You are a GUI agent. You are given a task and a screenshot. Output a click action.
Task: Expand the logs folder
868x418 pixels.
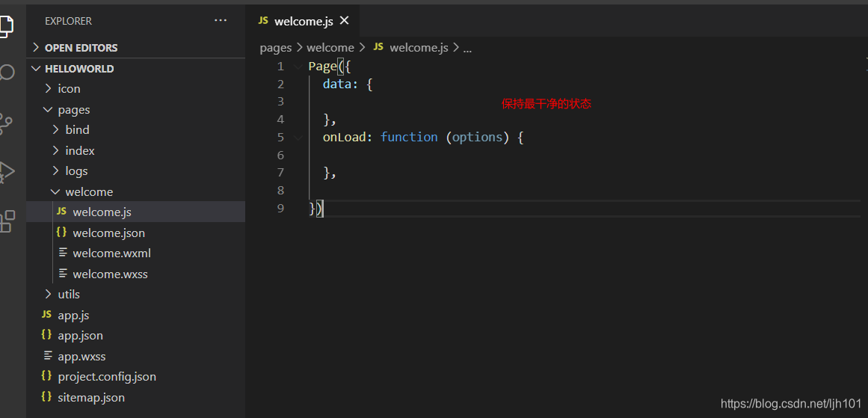coord(135,171)
